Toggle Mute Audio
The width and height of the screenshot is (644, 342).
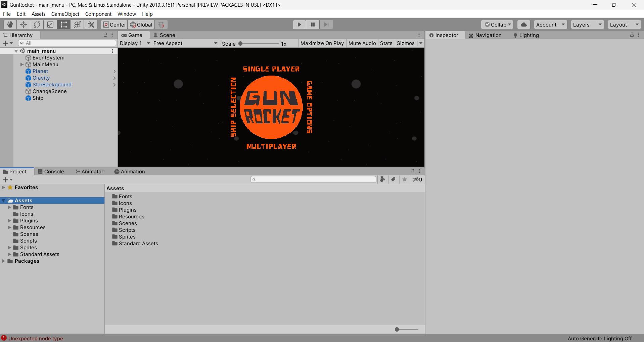click(362, 43)
